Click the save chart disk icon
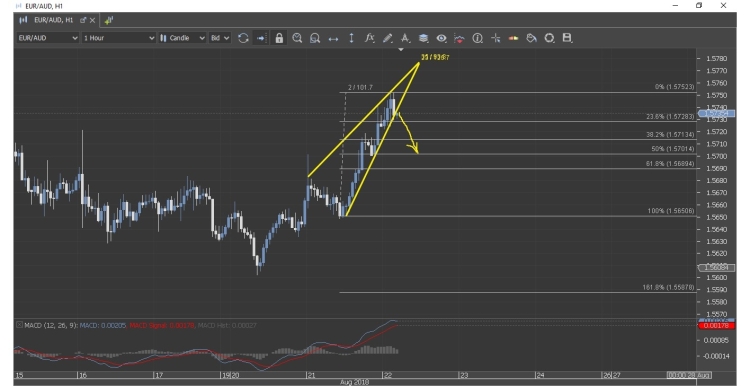The image size is (750, 386). click(567, 38)
